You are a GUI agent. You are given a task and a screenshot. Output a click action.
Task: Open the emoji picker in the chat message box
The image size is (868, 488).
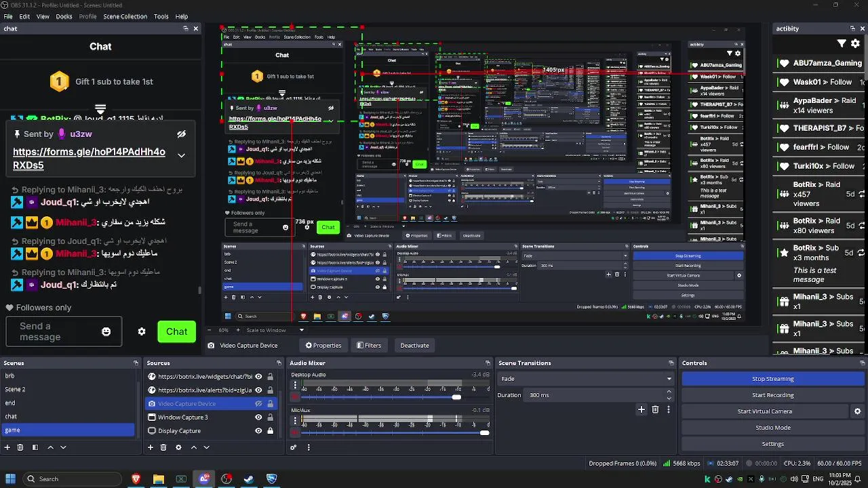click(x=106, y=331)
